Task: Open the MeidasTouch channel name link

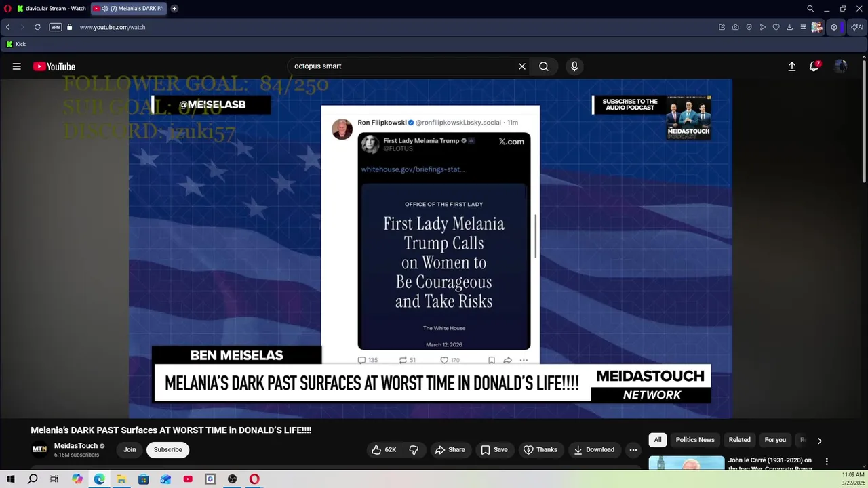Action: [x=76, y=445]
